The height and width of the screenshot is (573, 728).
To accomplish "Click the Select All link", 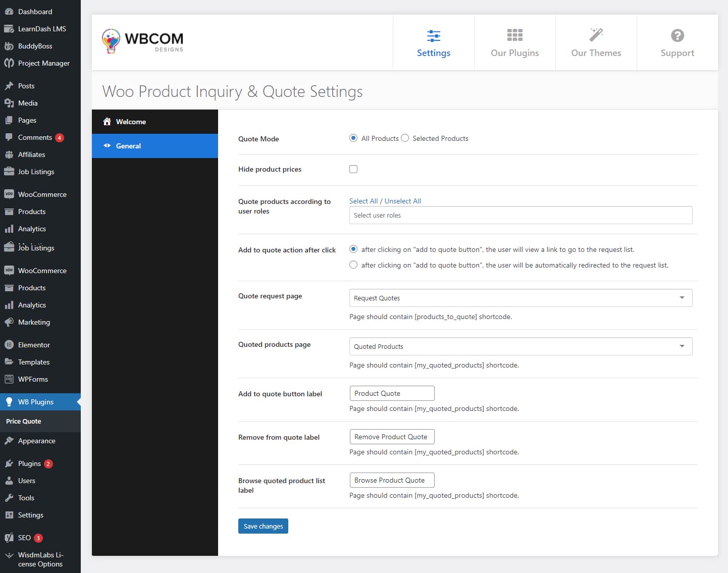I will coord(363,201).
